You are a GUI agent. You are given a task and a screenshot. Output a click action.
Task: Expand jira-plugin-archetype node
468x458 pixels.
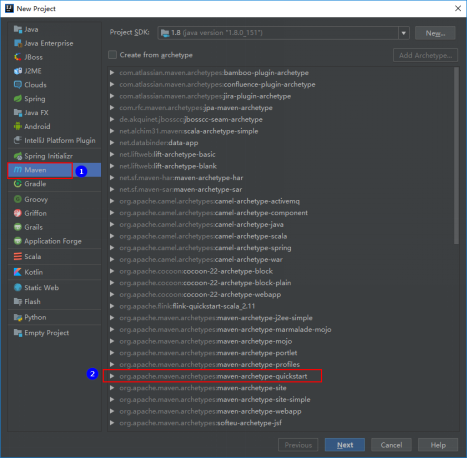click(x=112, y=96)
